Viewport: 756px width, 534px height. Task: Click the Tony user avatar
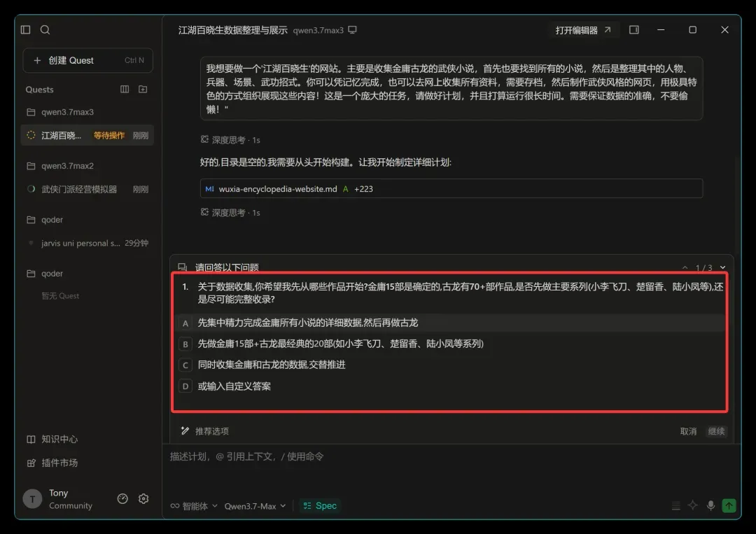(32, 499)
